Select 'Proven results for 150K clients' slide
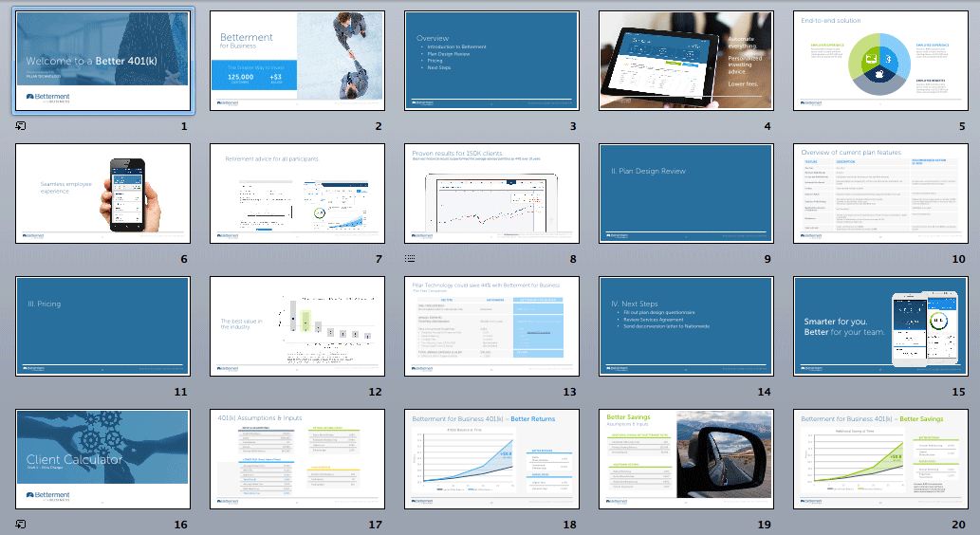980x535 pixels. pyautogui.click(x=491, y=194)
